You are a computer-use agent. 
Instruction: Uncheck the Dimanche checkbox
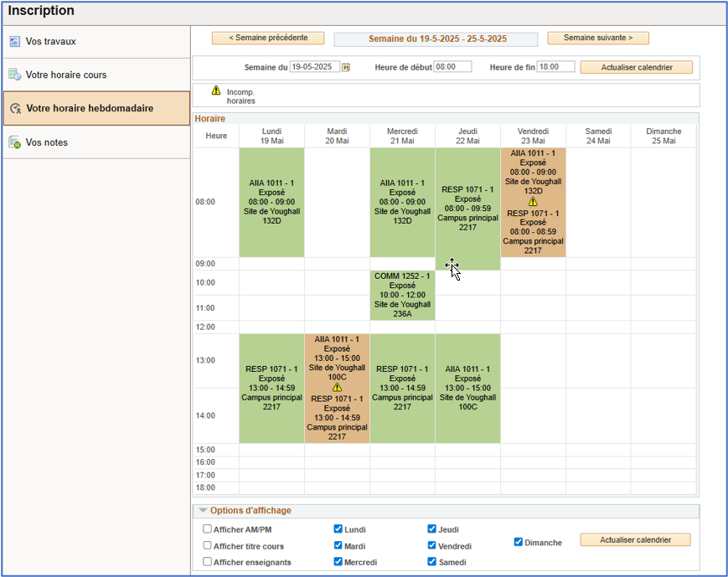tap(519, 542)
